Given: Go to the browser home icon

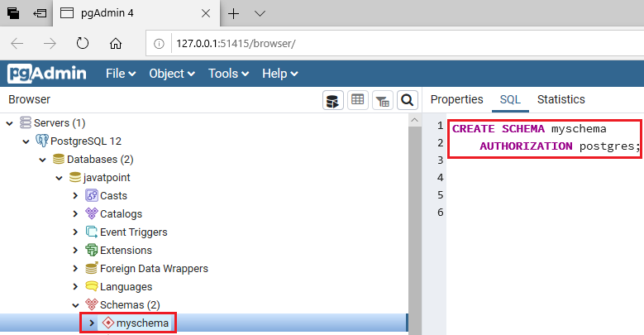Looking at the screenshot, I should pos(116,43).
